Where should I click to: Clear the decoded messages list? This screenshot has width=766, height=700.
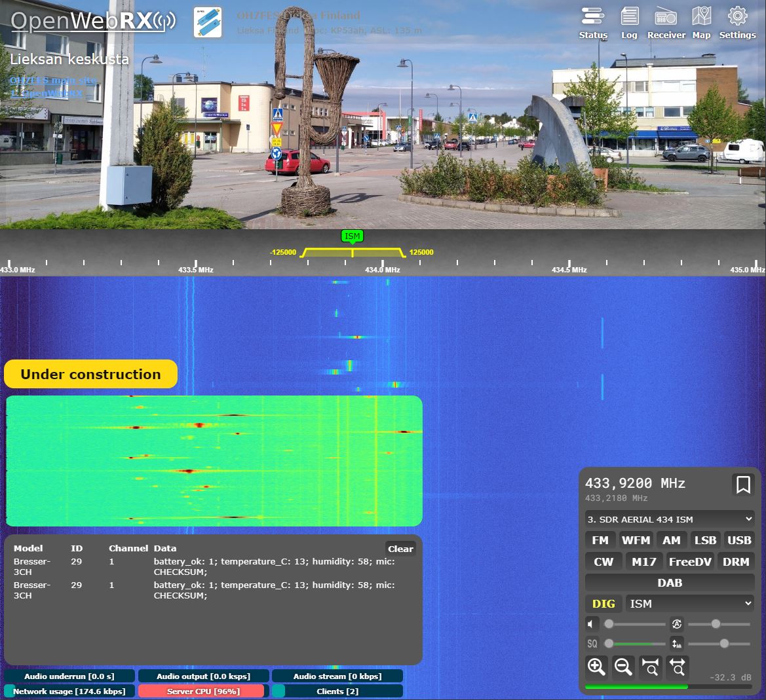pos(400,549)
